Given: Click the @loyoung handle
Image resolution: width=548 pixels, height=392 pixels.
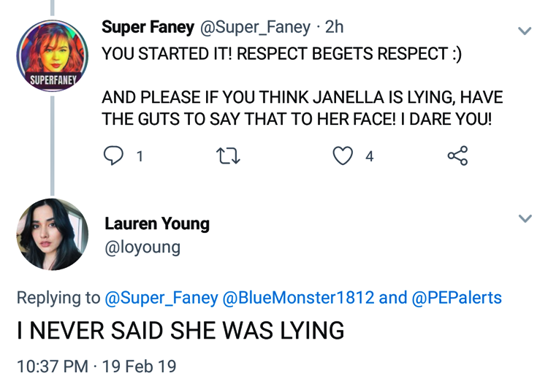Looking at the screenshot, I should click(x=142, y=247).
